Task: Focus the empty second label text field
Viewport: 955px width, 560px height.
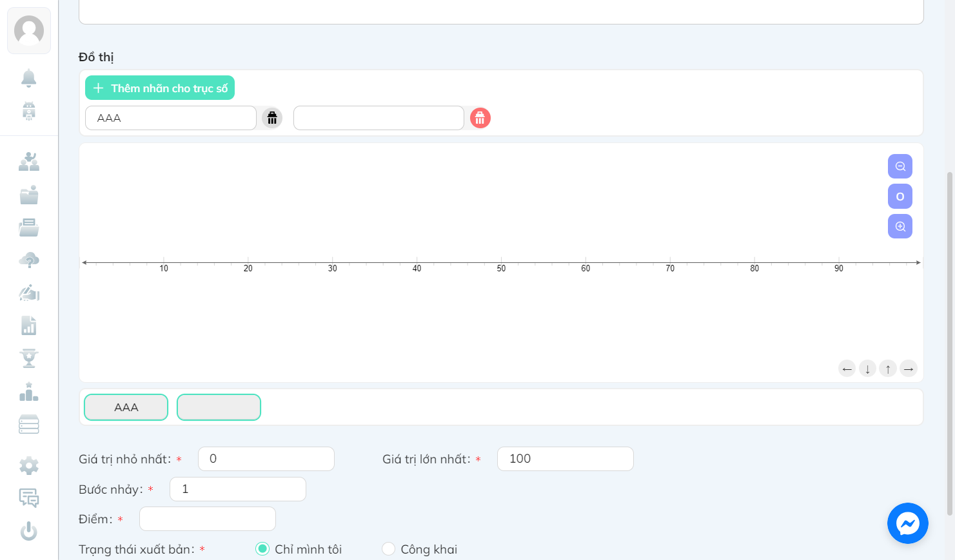Action: click(x=379, y=118)
